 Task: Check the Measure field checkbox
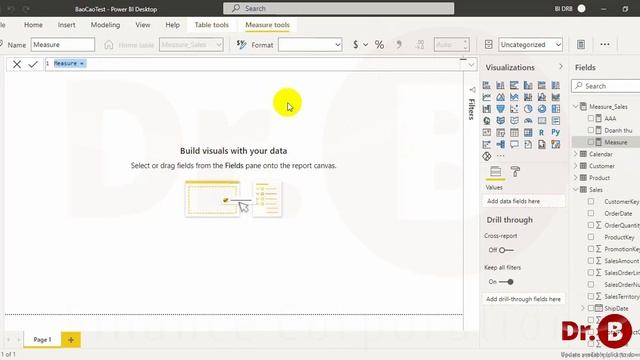click(x=591, y=142)
